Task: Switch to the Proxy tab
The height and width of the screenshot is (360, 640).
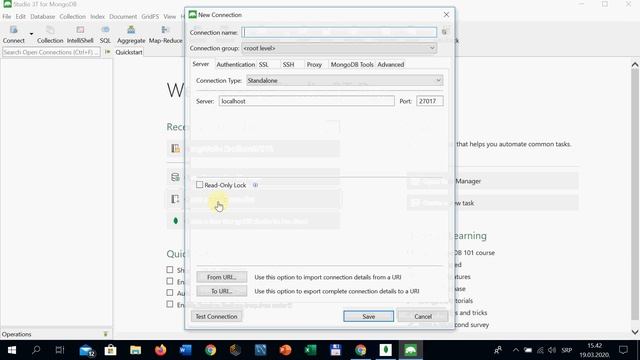Action: [x=314, y=64]
